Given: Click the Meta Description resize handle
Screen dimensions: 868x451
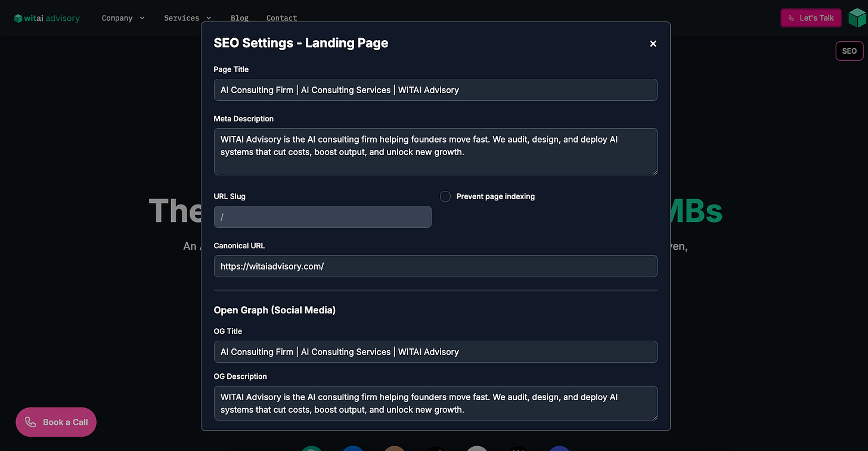Looking at the screenshot, I should pos(654,172).
